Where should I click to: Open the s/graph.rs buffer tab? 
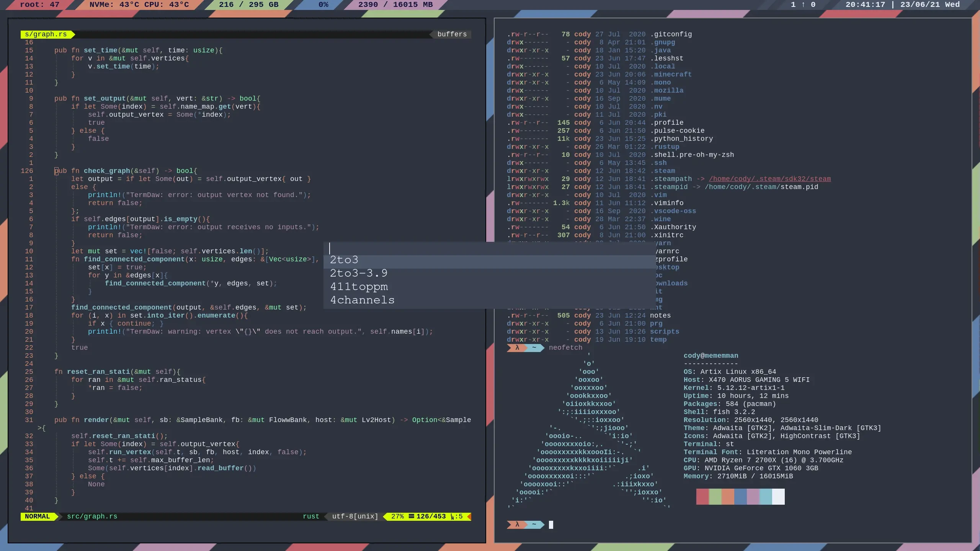click(46, 34)
